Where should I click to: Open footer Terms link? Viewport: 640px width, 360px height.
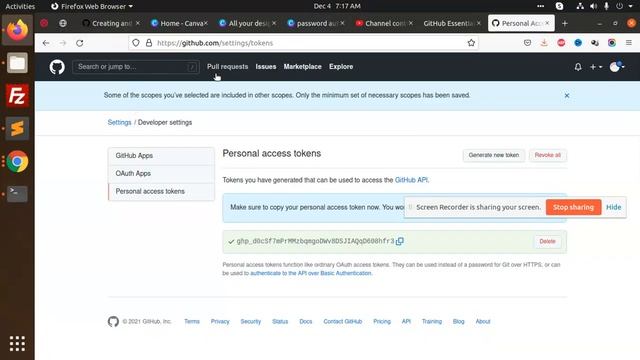[192, 322]
